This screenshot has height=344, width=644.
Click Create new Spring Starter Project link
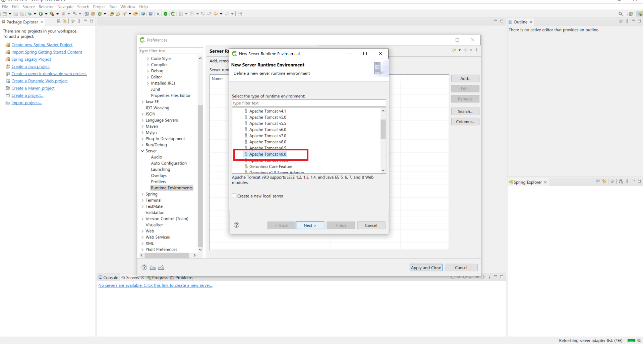(x=42, y=45)
